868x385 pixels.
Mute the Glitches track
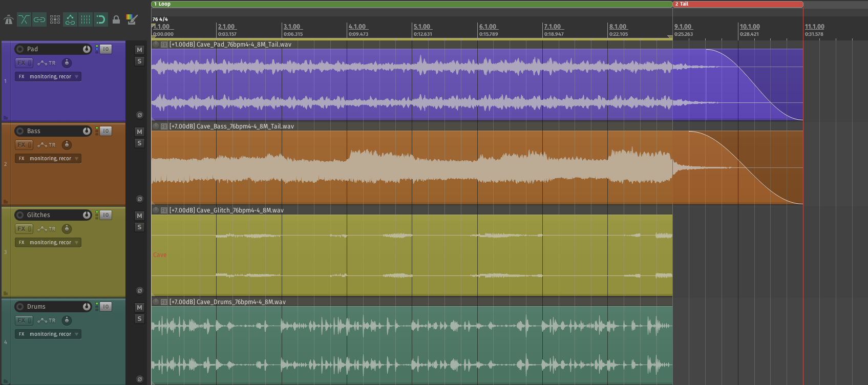[139, 216]
